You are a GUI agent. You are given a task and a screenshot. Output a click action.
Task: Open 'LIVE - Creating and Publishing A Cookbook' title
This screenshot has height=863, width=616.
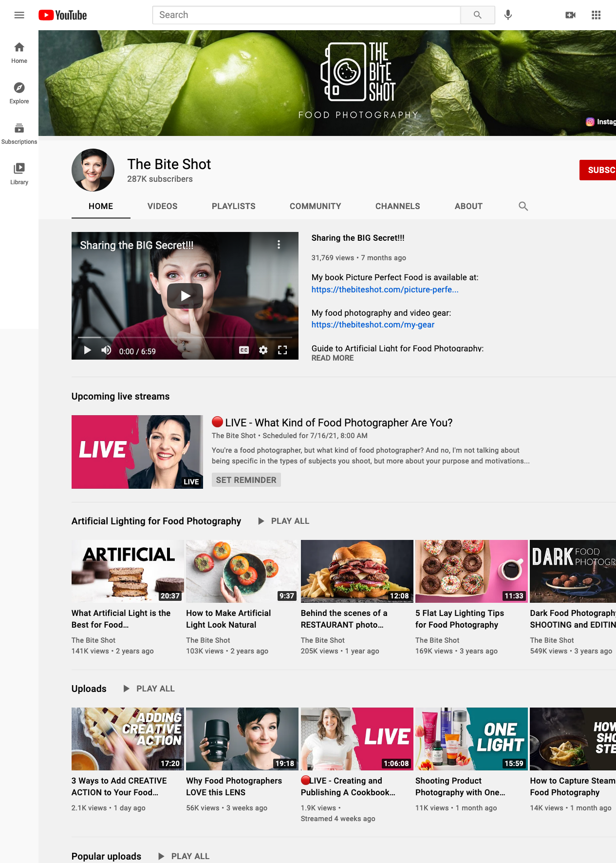pyautogui.click(x=348, y=786)
